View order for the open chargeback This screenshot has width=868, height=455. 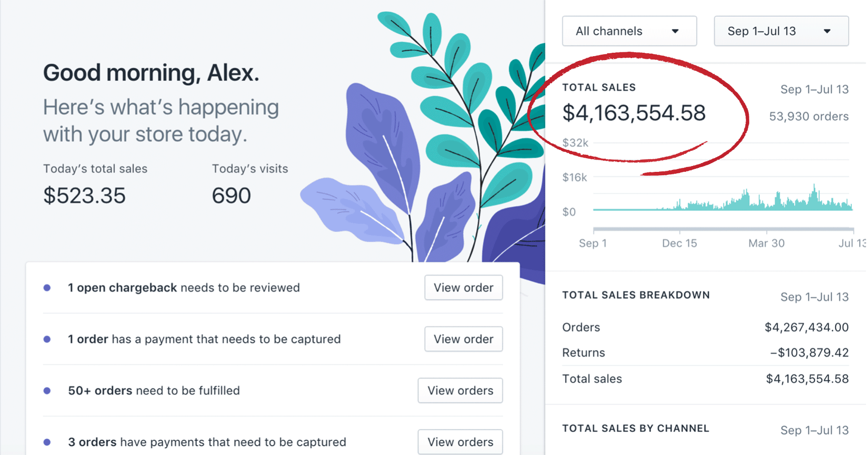click(463, 288)
